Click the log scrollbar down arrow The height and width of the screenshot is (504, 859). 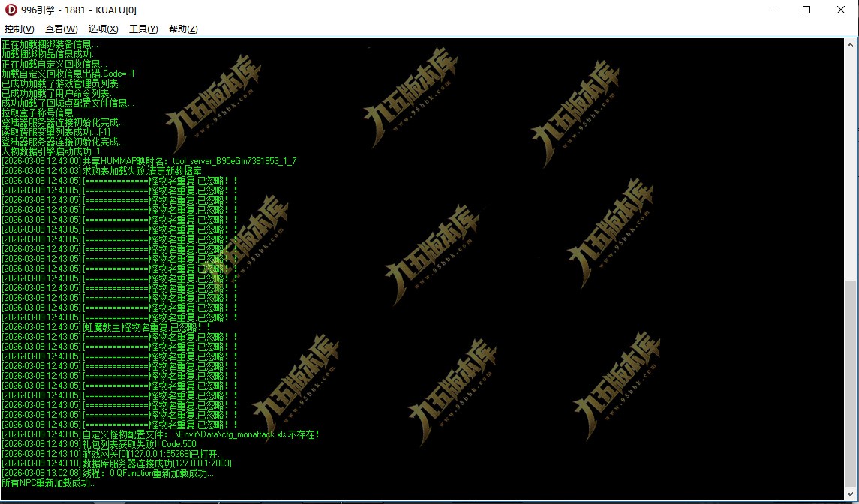pos(850,493)
